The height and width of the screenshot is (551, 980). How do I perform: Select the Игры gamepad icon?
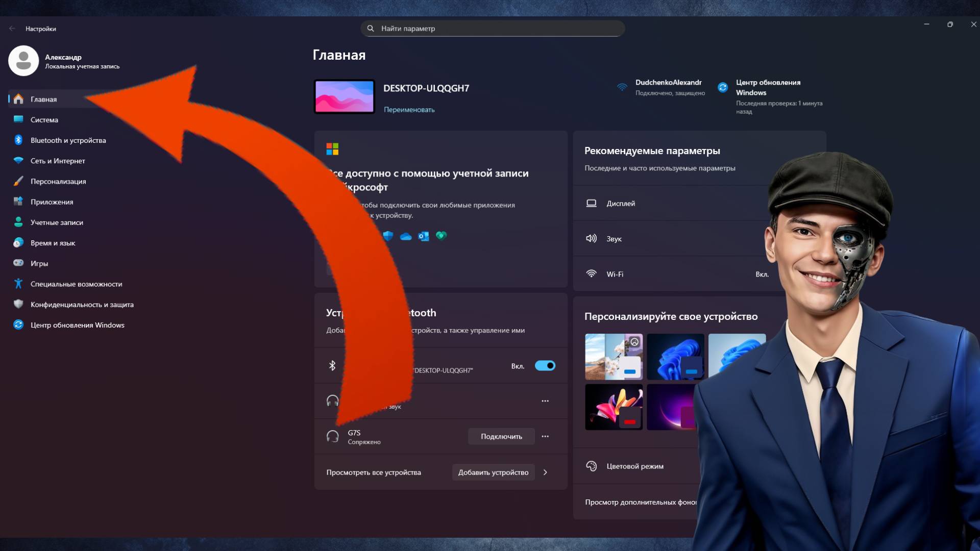coord(18,263)
